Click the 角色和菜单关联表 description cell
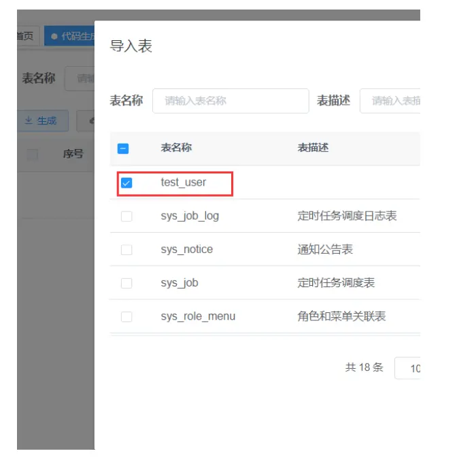The image size is (476, 464). click(341, 316)
